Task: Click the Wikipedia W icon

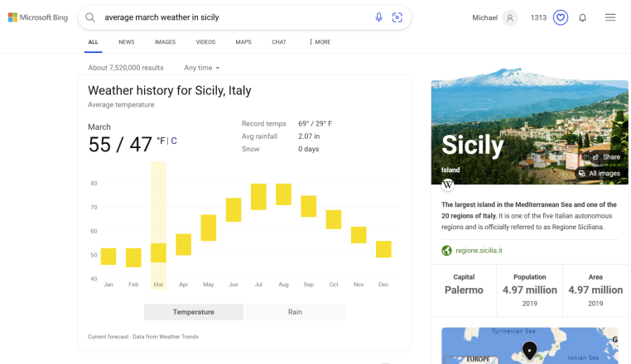Action: (x=448, y=184)
